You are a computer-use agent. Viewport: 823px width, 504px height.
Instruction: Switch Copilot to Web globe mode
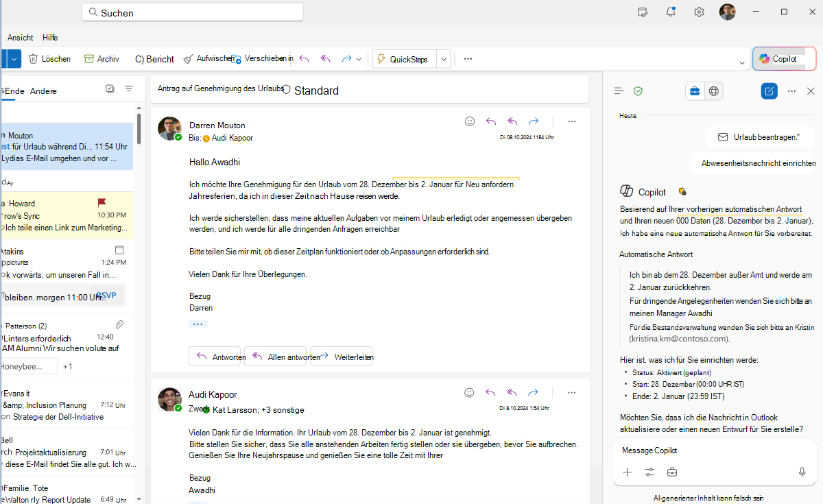(x=714, y=91)
